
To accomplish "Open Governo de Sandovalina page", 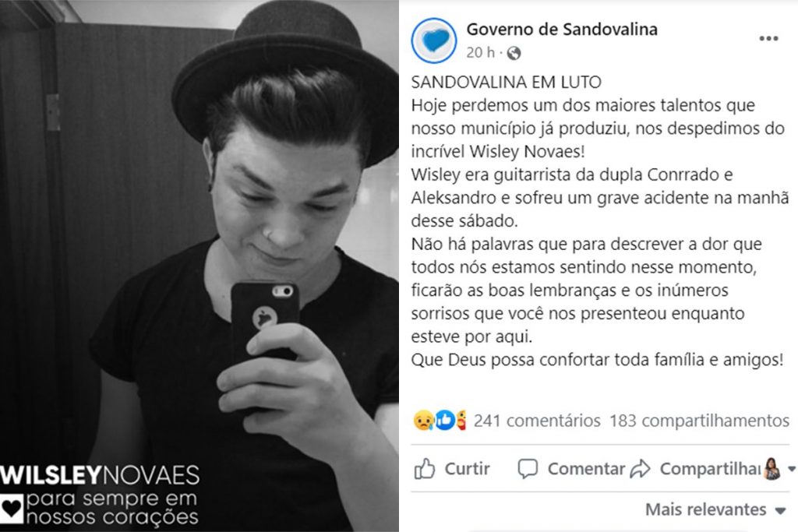I will point(562,30).
